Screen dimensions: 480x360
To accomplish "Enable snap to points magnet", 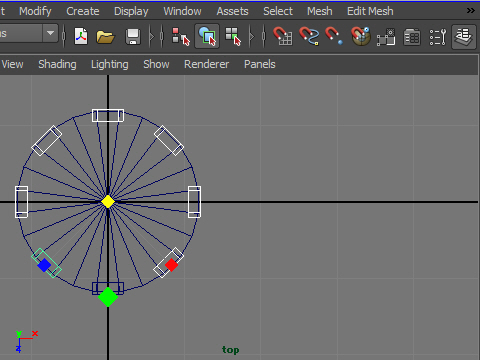I will (x=334, y=36).
